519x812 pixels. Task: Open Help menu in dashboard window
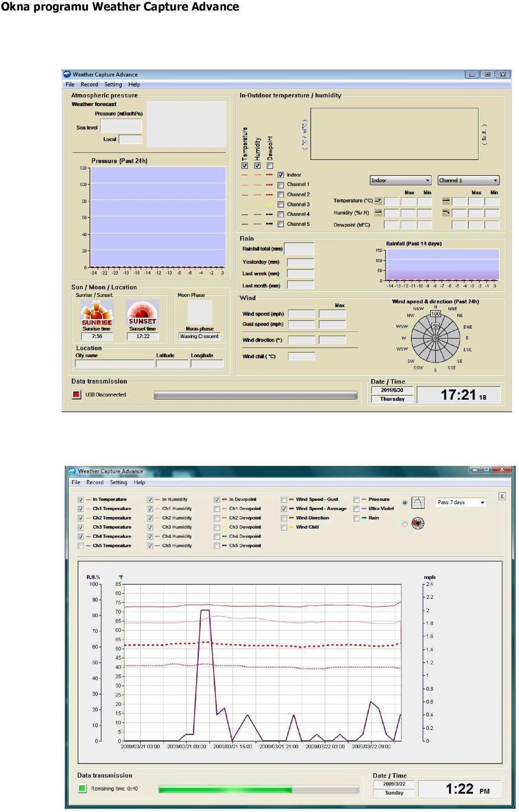coord(134,84)
